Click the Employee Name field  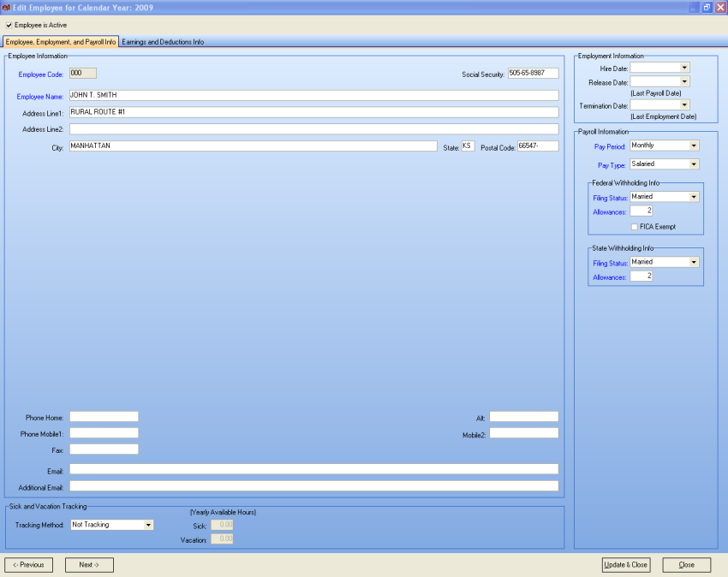(313, 95)
